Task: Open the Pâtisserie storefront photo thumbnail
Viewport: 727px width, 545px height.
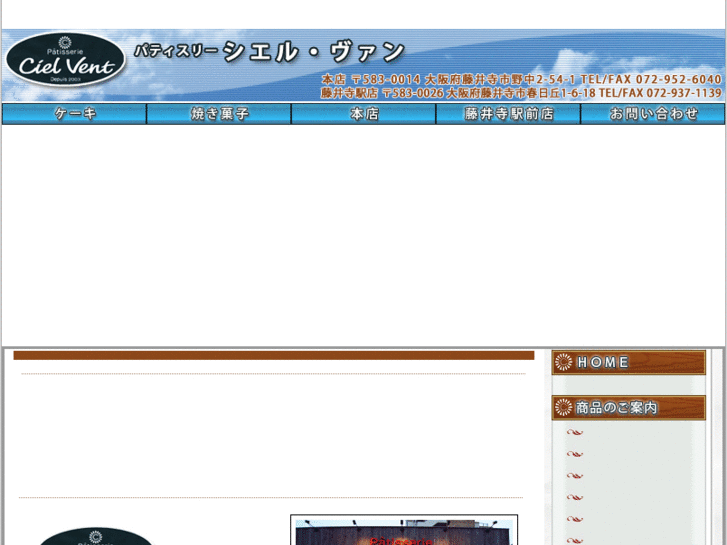Action: coord(404,530)
